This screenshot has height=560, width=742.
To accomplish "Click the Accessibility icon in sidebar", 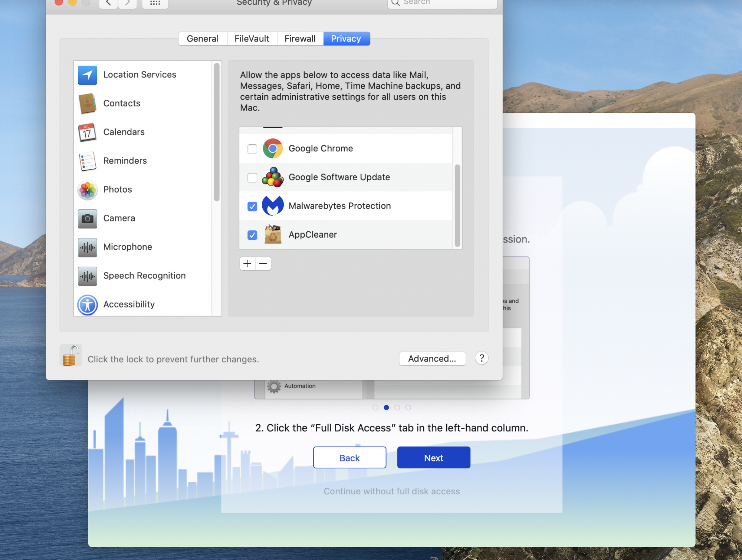I will [88, 305].
